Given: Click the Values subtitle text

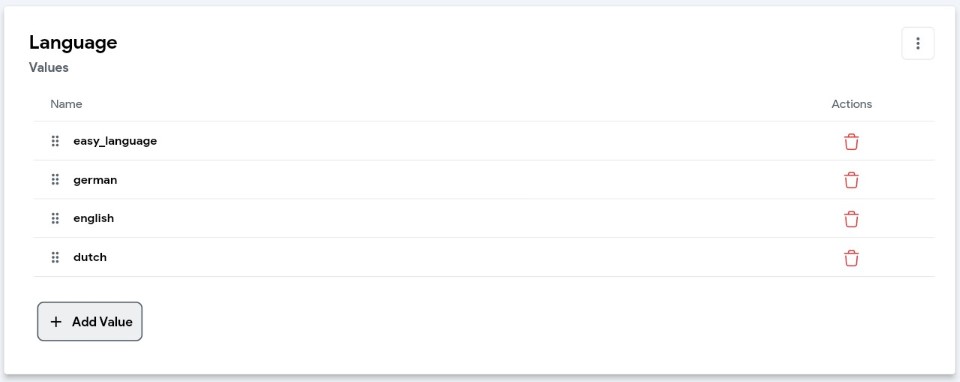Looking at the screenshot, I should tap(48, 68).
